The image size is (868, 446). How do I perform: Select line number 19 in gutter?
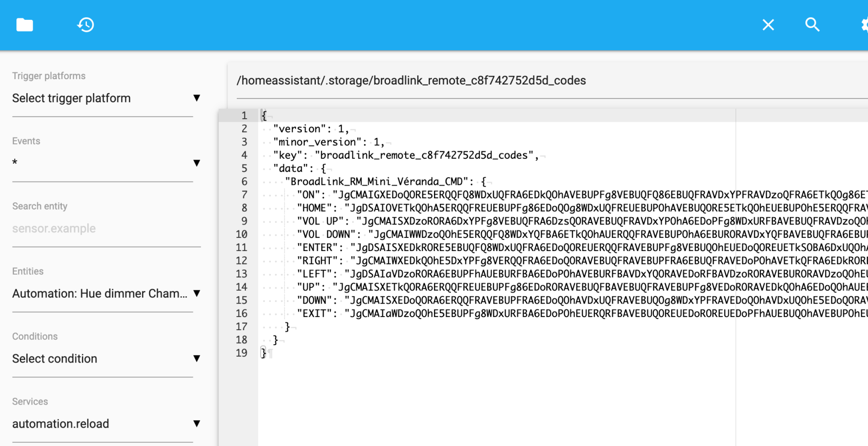(x=241, y=353)
